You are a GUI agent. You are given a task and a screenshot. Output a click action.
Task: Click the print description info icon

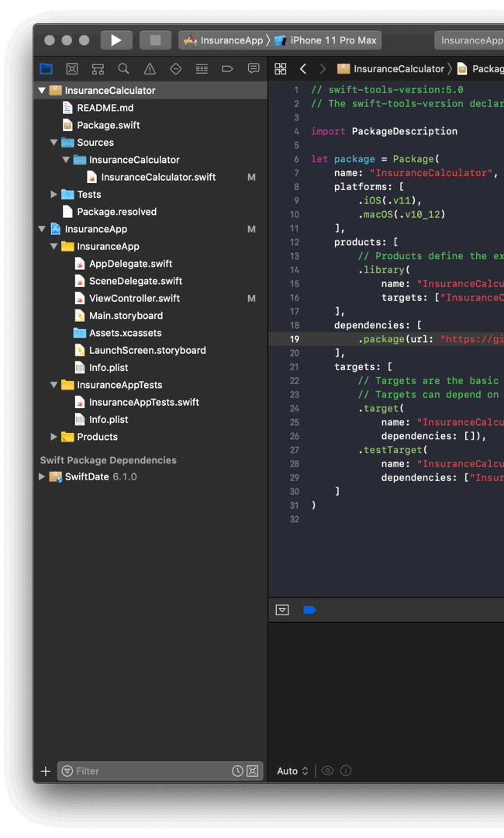[346, 770]
